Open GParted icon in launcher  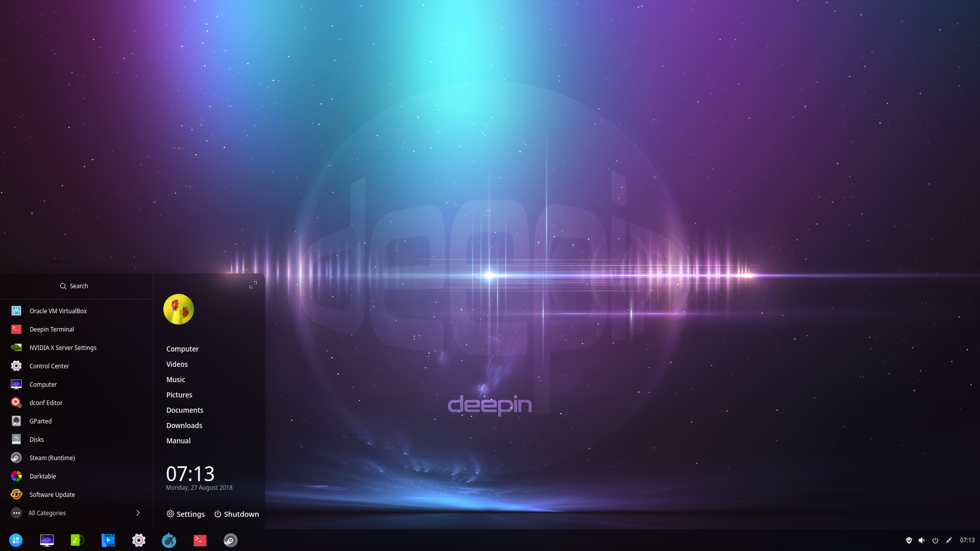[16, 421]
